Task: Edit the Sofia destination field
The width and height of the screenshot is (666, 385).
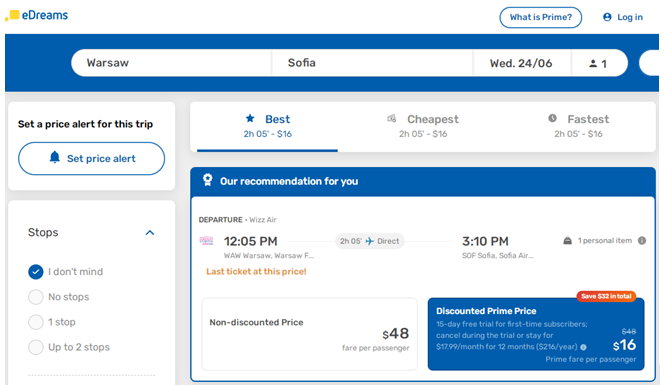Action: [372, 63]
